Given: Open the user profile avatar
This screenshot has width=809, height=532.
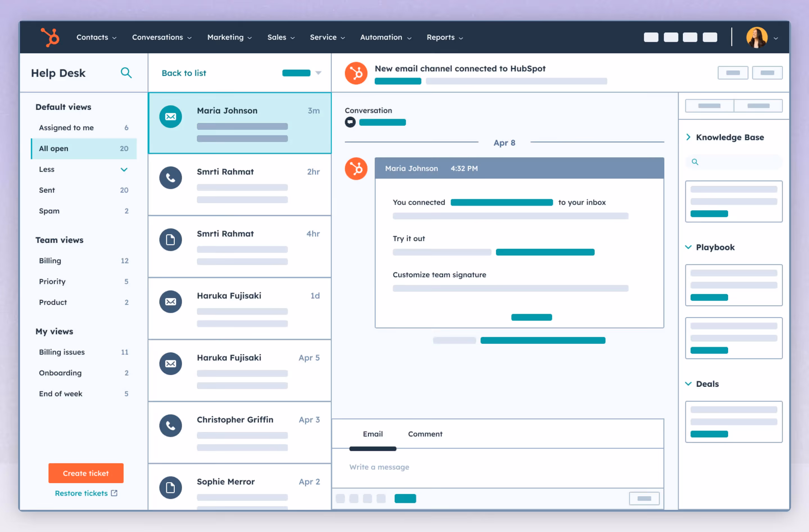Looking at the screenshot, I should [x=757, y=37].
